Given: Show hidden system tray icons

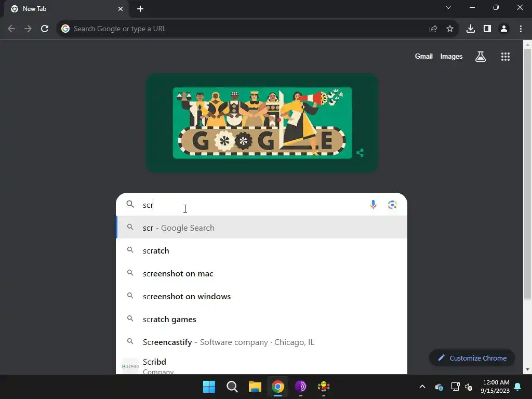Looking at the screenshot, I should (x=422, y=387).
